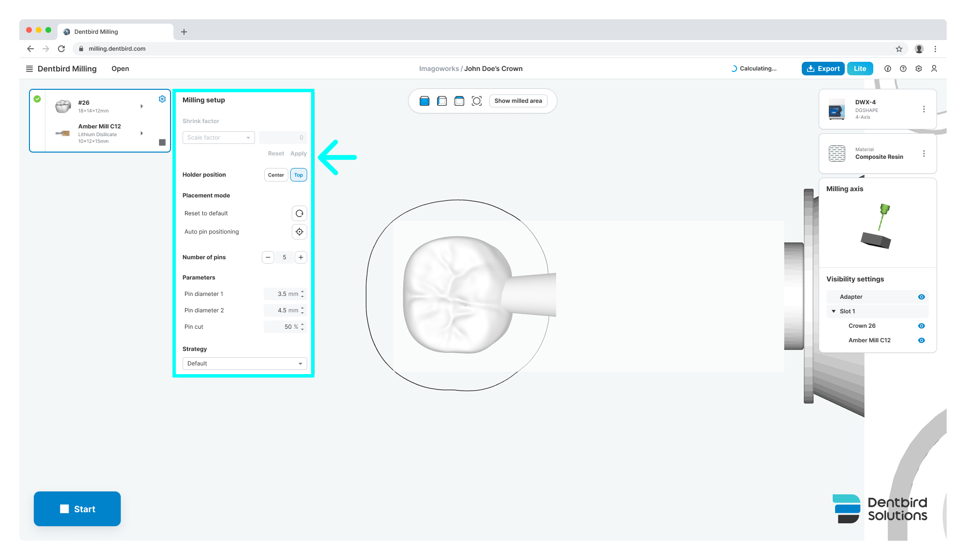Open the hamburger menu next to Dentbird Milling

(29, 69)
